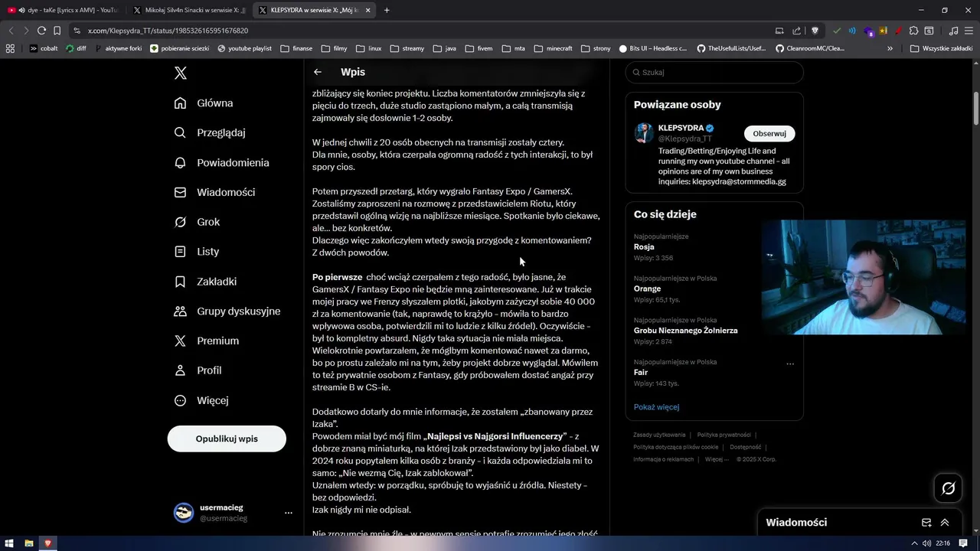Click the address bar URL

click(x=168, y=31)
